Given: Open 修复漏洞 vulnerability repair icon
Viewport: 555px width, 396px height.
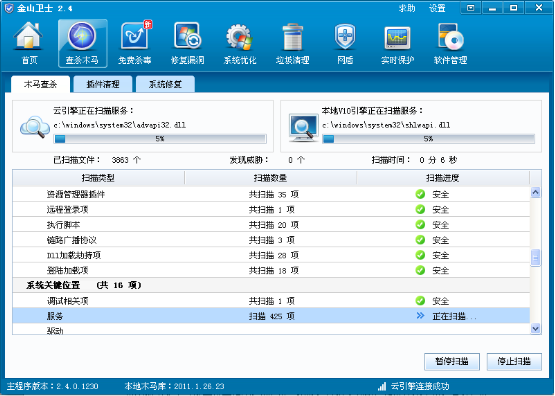Looking at the screenshot, I should [x=187, y=43].
